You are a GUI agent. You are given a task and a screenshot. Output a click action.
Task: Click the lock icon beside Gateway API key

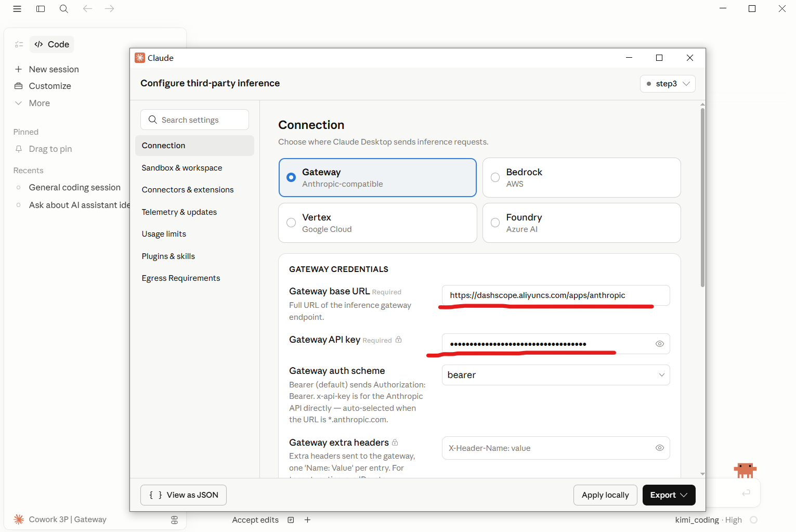(x=399, y=340)
